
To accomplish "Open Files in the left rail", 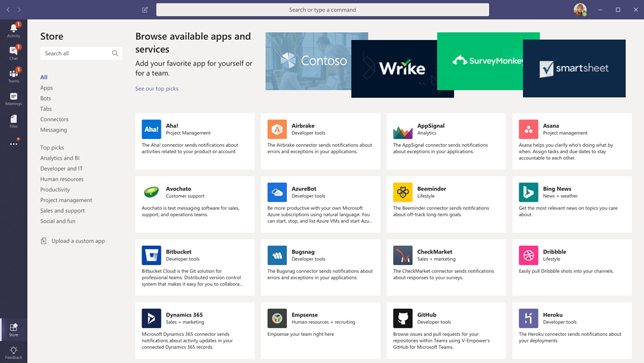I will coord(13,121).
